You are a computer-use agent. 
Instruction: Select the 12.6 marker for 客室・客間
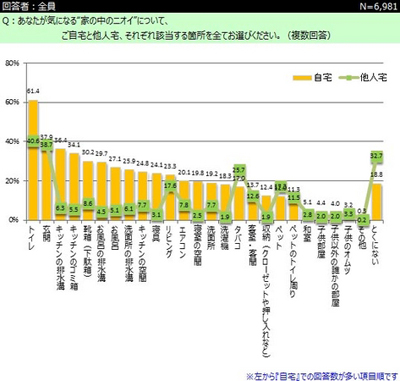tap(253, 196)
